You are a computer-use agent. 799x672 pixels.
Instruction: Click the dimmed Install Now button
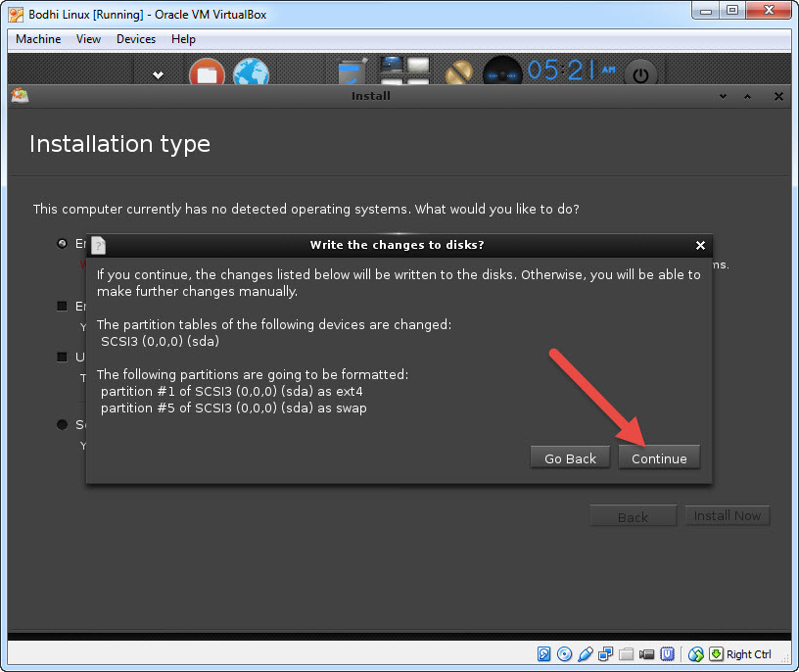pyautogui.click(x=728, y=516)
